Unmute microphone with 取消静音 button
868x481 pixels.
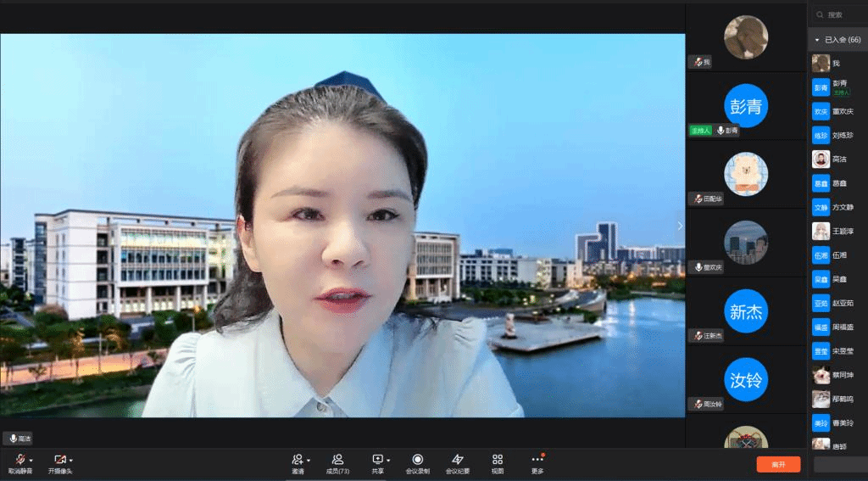[x=19, y=460]
